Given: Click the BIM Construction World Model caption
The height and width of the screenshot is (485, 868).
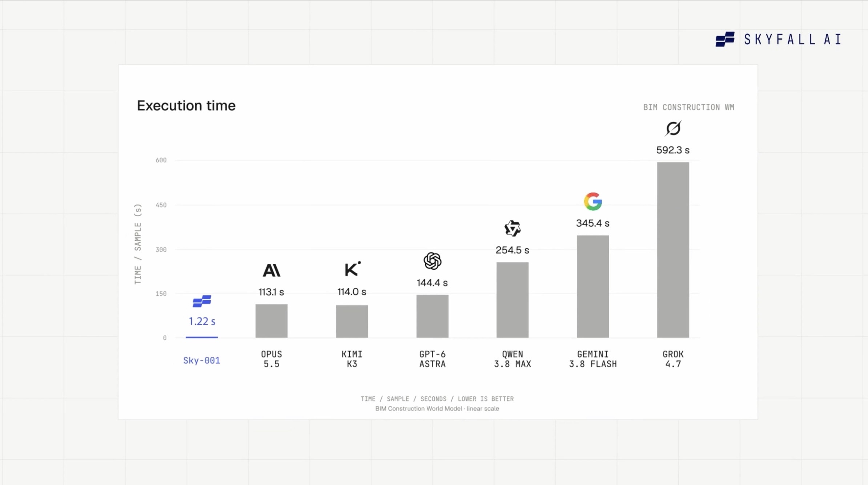Looking at the screenshot, I should coord(437,409).
